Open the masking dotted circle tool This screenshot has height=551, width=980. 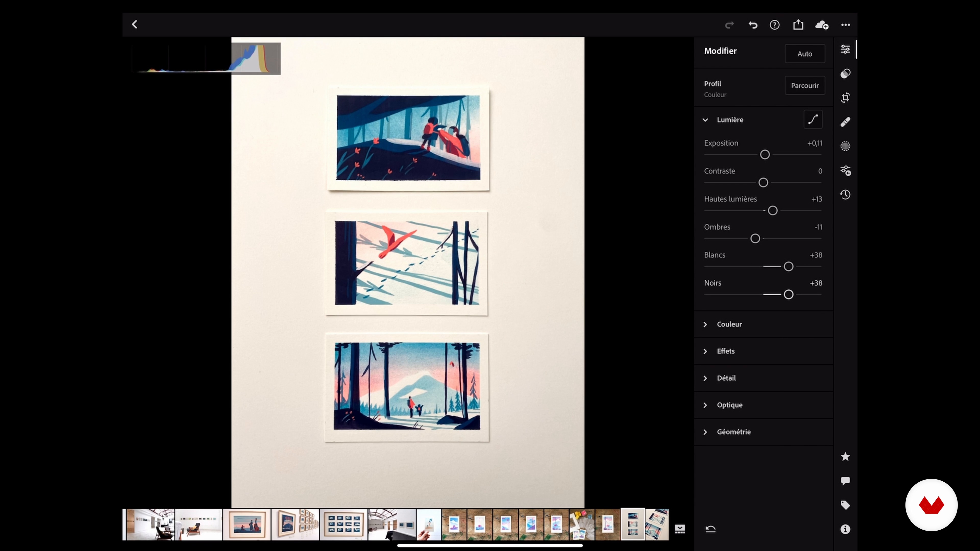click(845, 146)
